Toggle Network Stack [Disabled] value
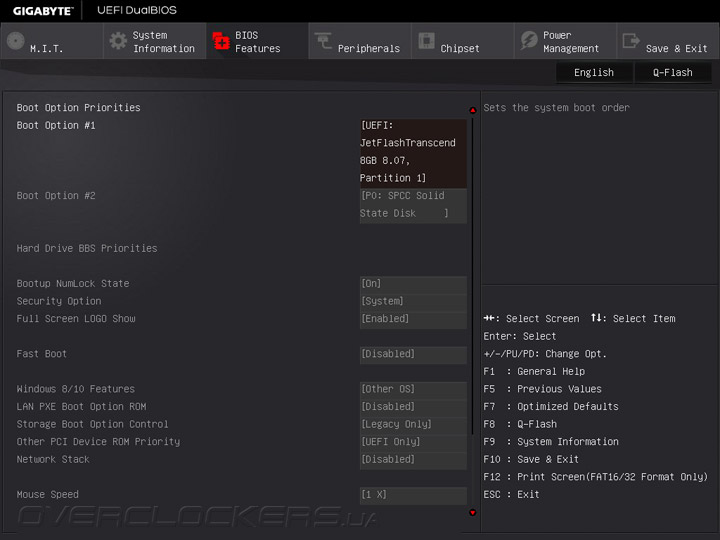The image size is (720, 540). tap(413, 459)
